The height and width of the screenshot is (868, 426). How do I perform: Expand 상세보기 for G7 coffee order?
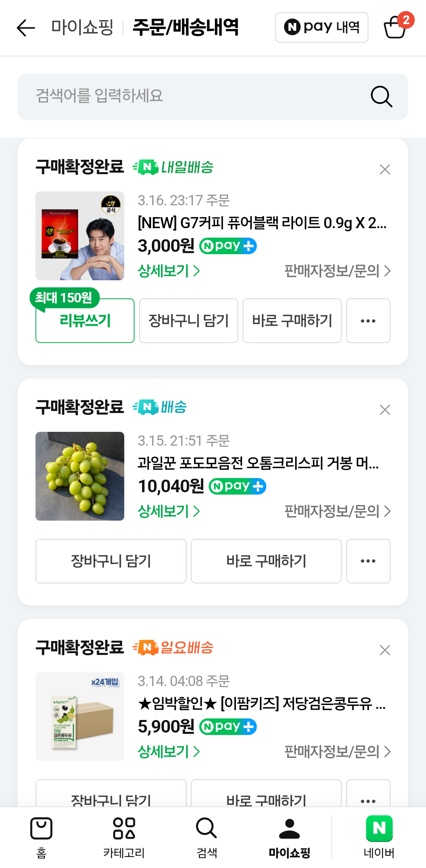coord(169,271)
